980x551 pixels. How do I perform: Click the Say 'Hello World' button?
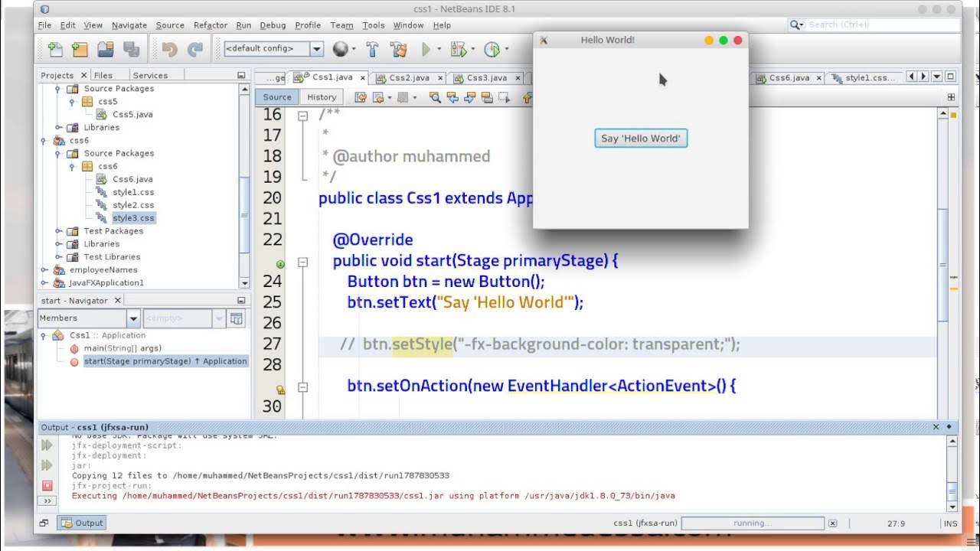(x=641, y=139)
